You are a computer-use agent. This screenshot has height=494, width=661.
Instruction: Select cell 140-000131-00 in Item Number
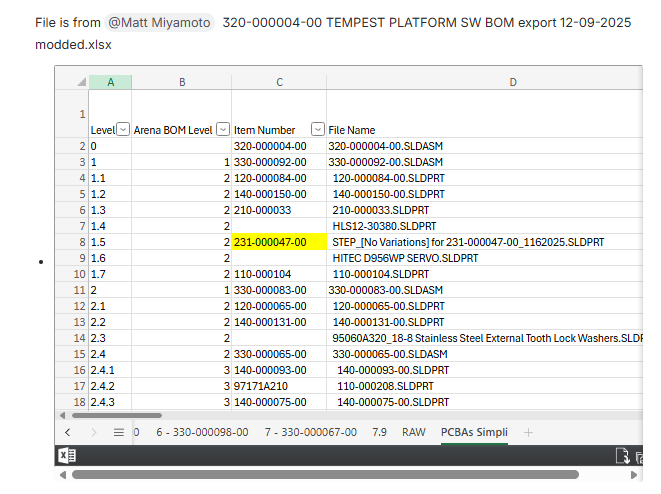[279, 322]
